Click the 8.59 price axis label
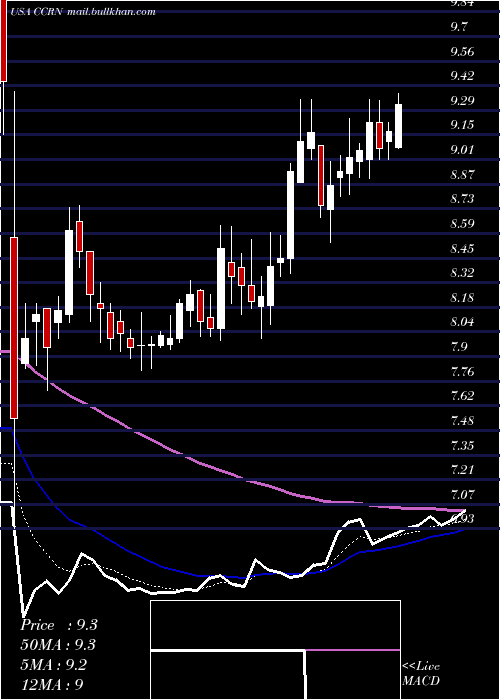 click(462, 223)
